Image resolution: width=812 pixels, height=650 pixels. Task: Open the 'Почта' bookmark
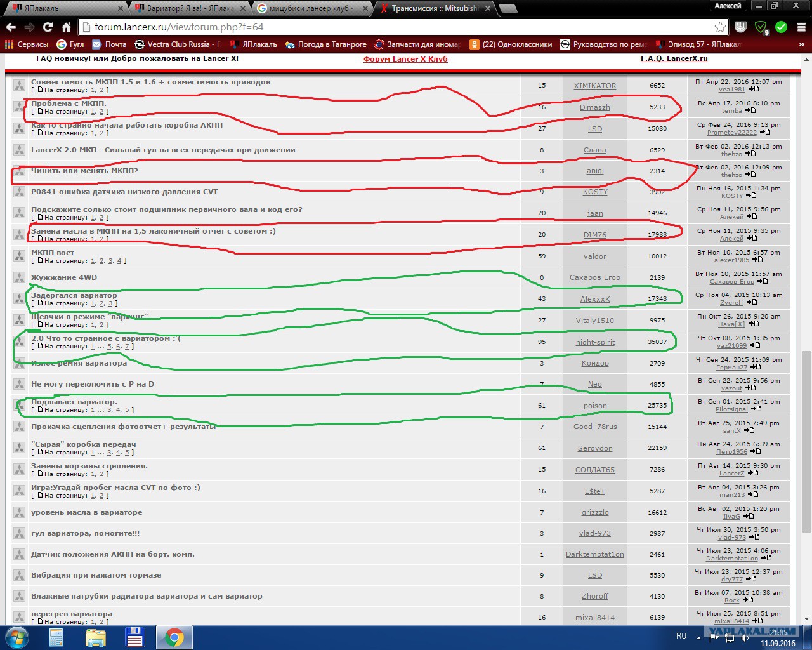(109, 44)
